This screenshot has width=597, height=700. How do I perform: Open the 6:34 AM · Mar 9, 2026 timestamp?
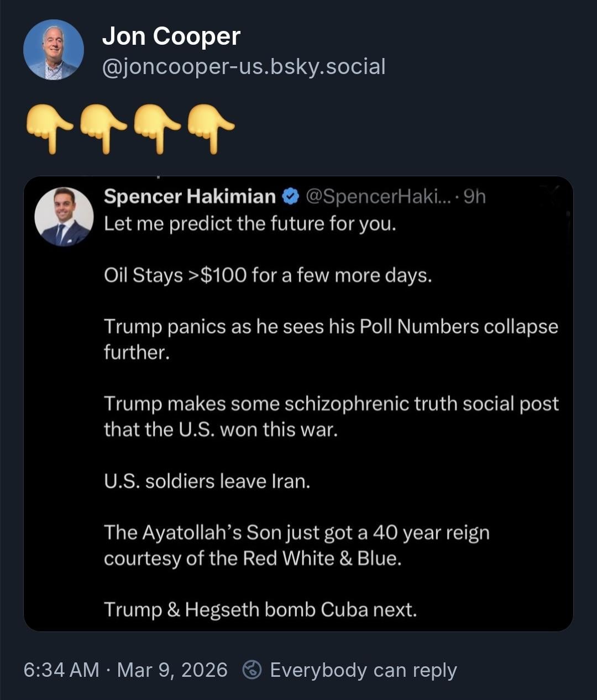pos(125,670)
